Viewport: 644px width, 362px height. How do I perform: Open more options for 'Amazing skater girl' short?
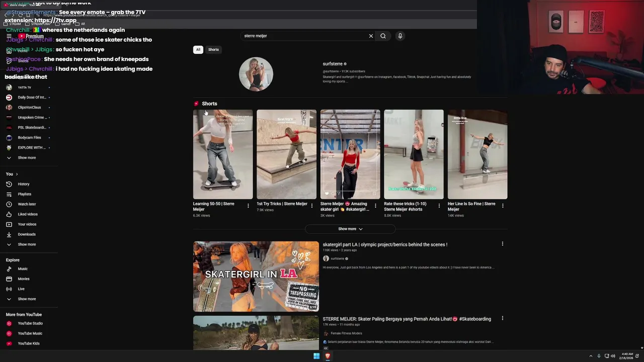coord(375,206)
